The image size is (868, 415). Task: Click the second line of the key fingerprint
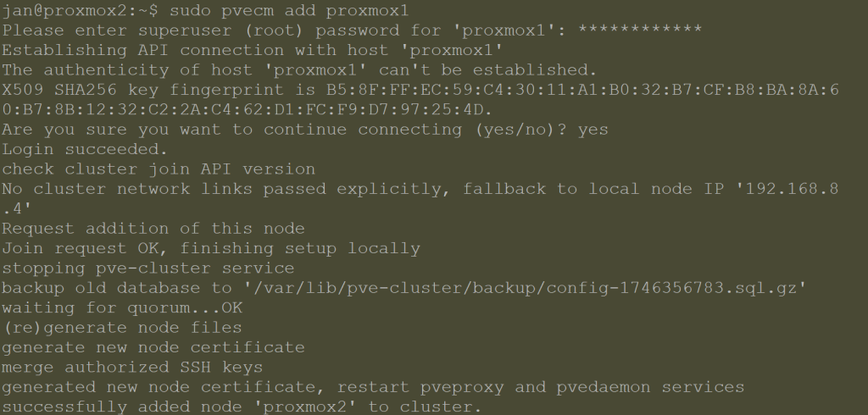click(x=247, y=109)
